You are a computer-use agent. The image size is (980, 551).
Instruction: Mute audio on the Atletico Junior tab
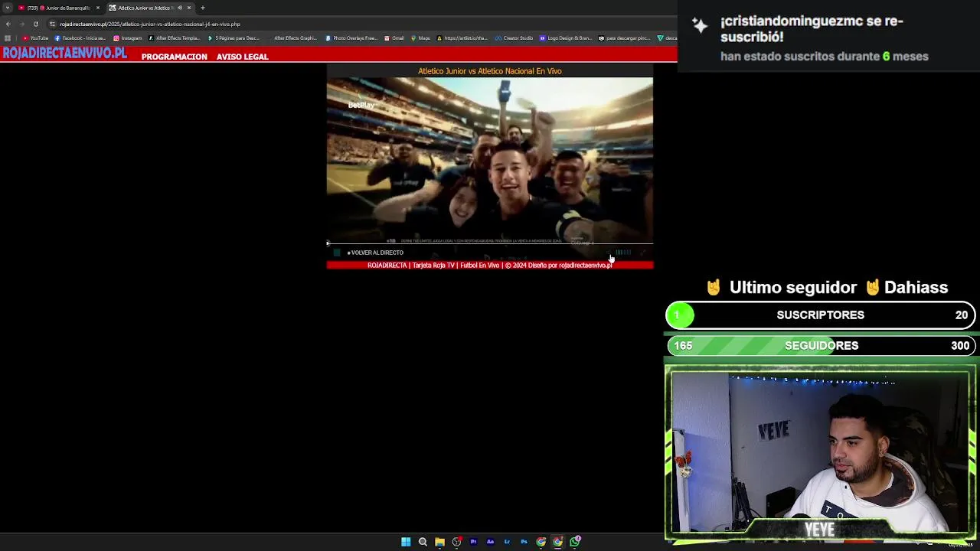(x=180, y=8)
